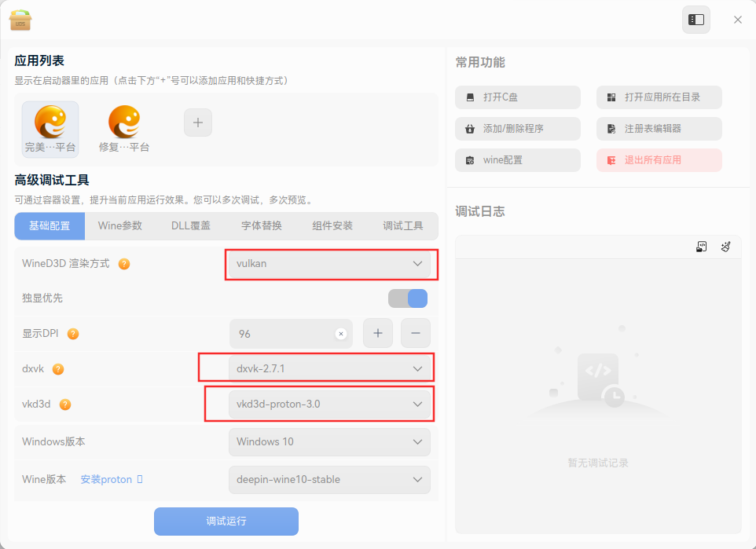Increase display DPI with the plus button
The height and width of the screenshot is (549, 756).
pyautogui.click(x=378, y=333)
